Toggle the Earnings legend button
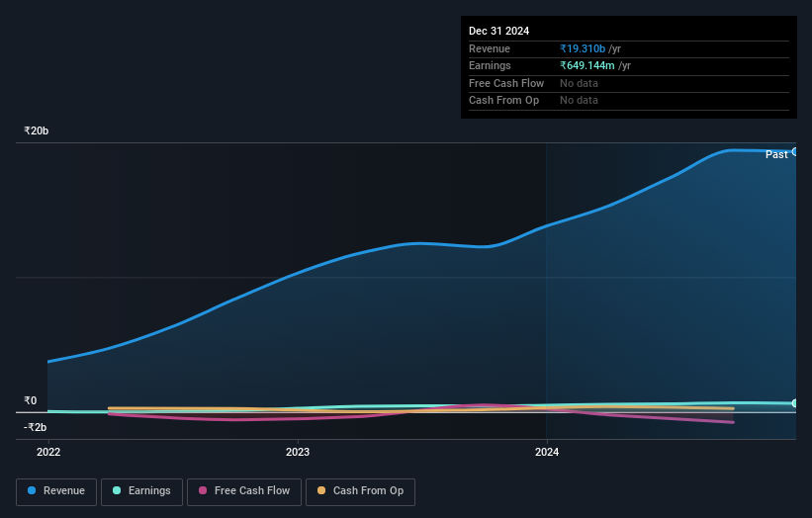Viewport: 812px width, 518px height. pos(141,491)
